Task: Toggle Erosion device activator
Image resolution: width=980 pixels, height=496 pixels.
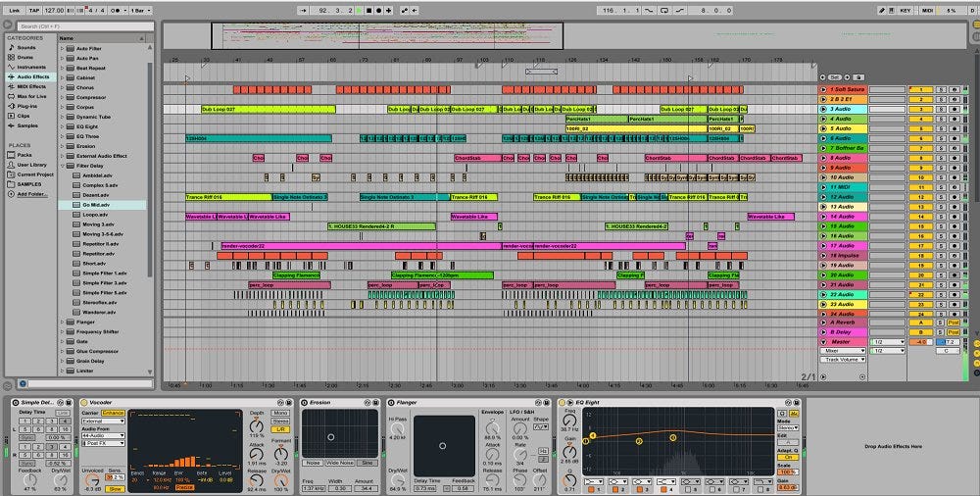Action: pos(304,403)
